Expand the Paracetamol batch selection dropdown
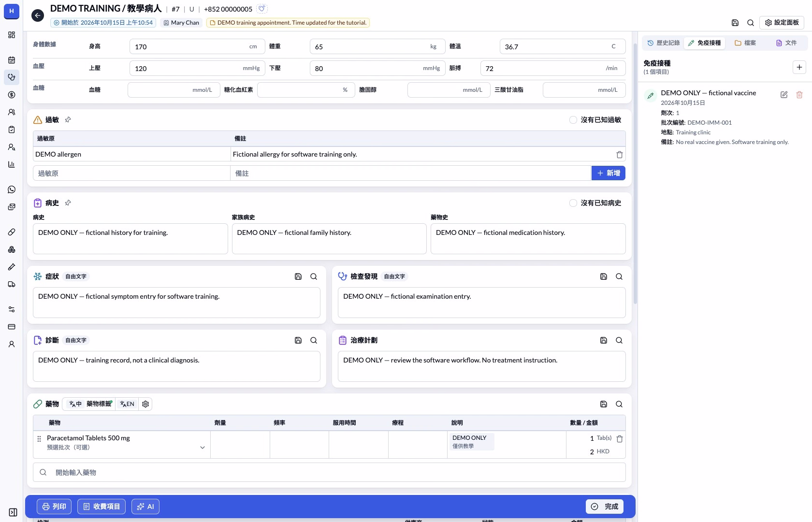 point(203,448)
